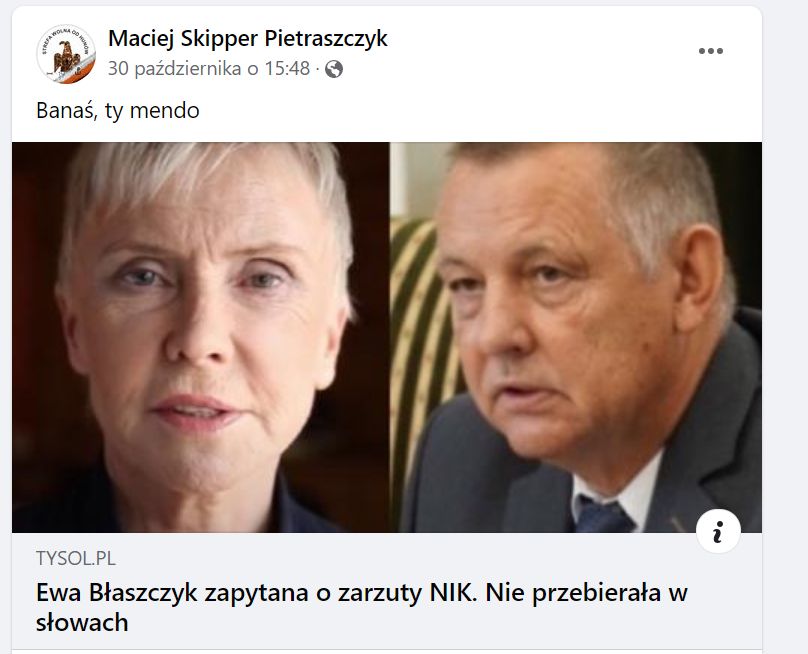The image size is (808, 654).
Task: Click the right photo of man in suit
Action: [x=576, y=337]
